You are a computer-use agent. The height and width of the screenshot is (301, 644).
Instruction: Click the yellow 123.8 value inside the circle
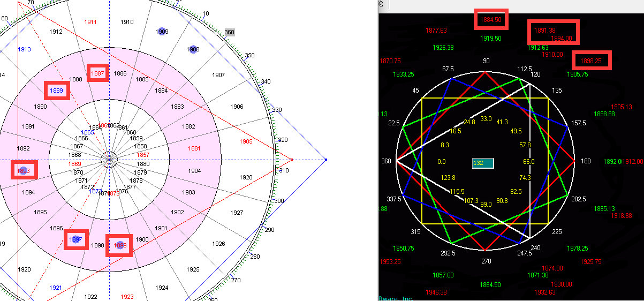[x=448, y=178]
